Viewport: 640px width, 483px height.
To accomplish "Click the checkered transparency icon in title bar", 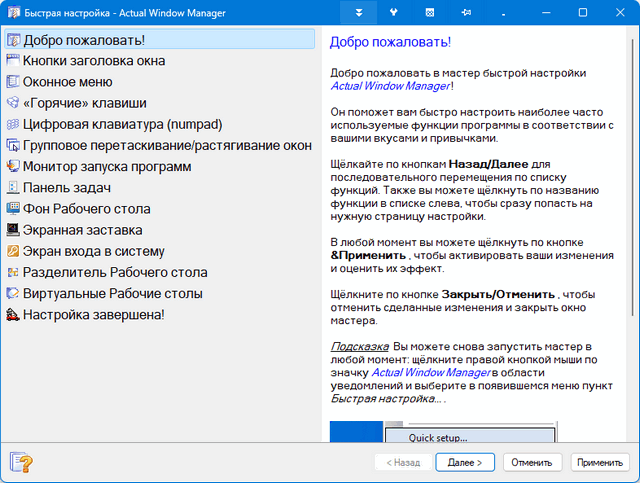I will (429, 13).
